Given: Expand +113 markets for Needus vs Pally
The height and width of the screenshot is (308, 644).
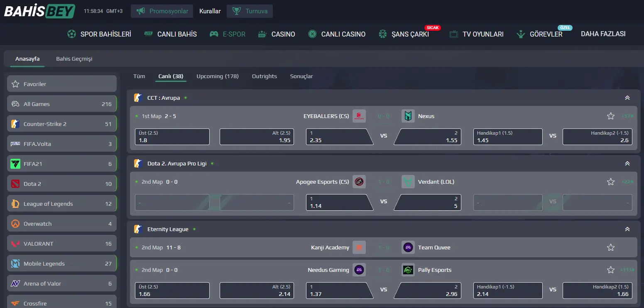Looking at the screenshot, I should point(627,270).
